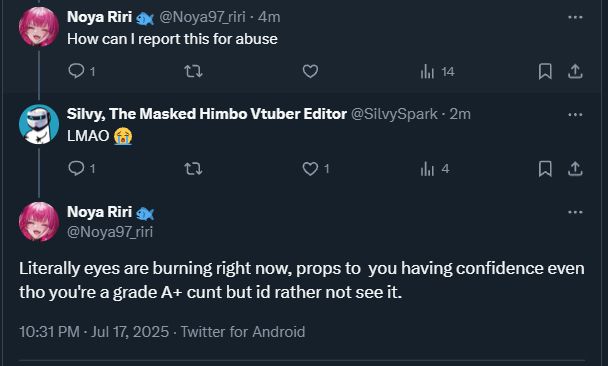Open @Noya97_riri handle in the main tweet
This screenshot has height=366, width=608.
click(110, 232)
